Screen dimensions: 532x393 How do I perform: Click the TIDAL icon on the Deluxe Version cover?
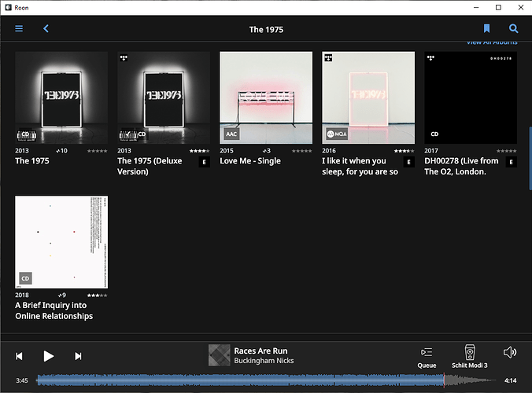point(124,57)
